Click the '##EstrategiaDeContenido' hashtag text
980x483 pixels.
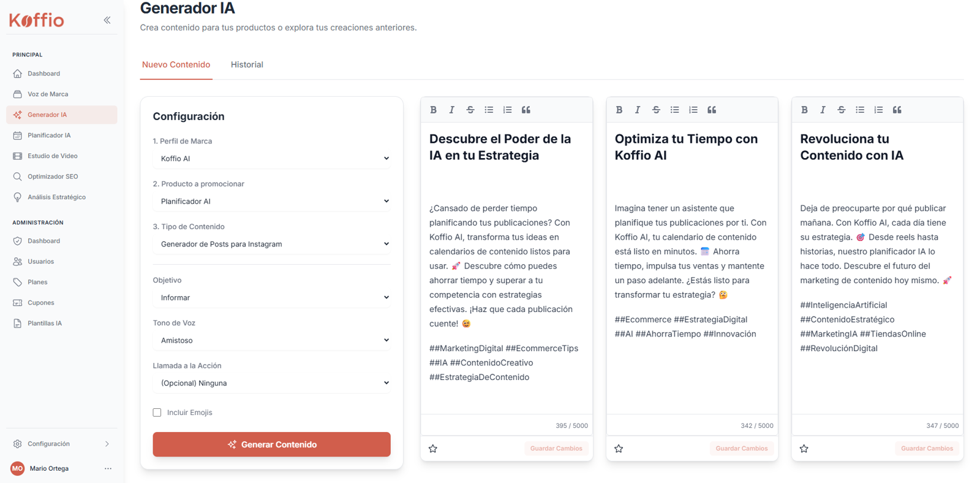pos(480,377)
